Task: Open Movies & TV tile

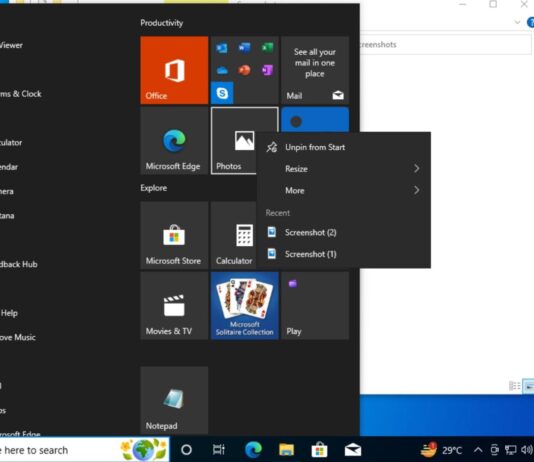Action: 174,306
